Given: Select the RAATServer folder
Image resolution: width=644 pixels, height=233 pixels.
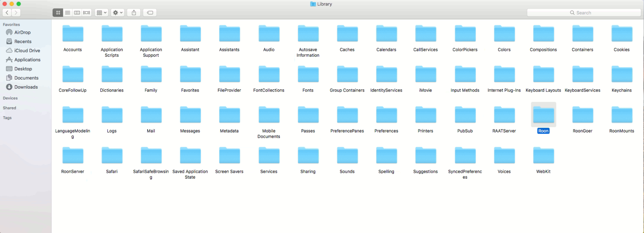Looking at the screenshot, I should [504, 115].
